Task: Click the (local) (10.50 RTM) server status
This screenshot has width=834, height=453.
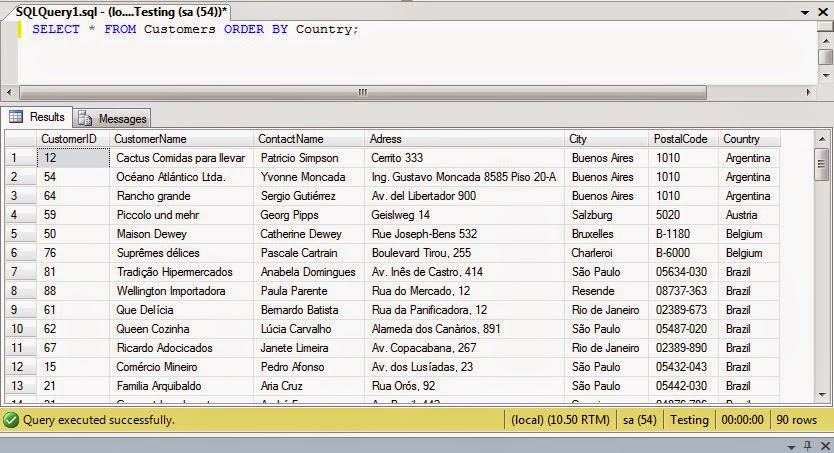Action: pyautogui.click(x=560, y=420)
